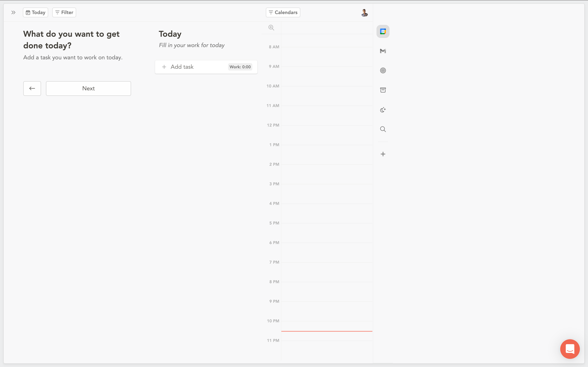Open the objectives target icon
The width and height of the screenshot is (588, 367).
coord(383,70)
